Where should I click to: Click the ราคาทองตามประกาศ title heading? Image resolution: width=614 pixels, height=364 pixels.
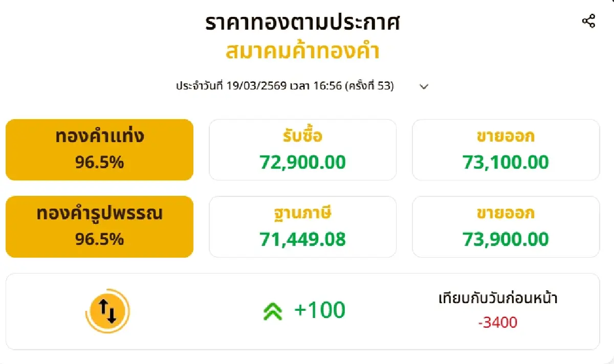(x=304, y=22)
